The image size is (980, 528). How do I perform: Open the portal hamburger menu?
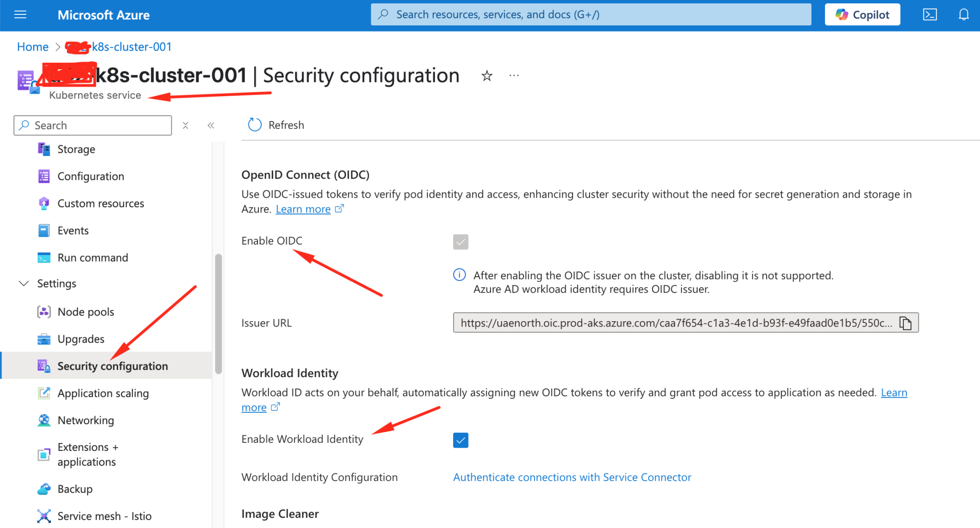coord(20,14)
